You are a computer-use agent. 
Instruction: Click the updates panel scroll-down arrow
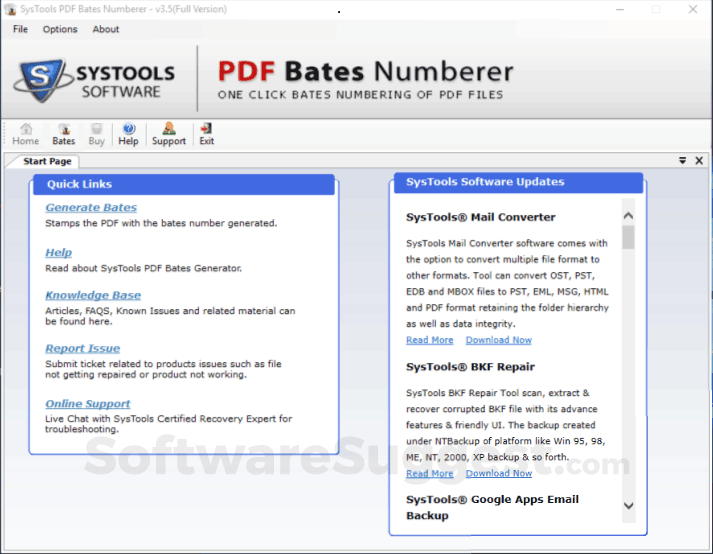point(628,506)
